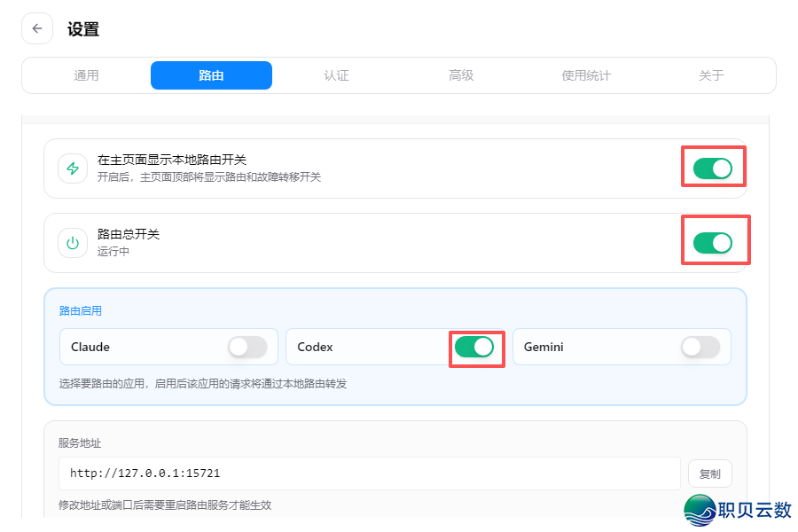Screen dimensions: 798x532
Task: Turn off the 路由总开关 switch
Action: (713, 243)
